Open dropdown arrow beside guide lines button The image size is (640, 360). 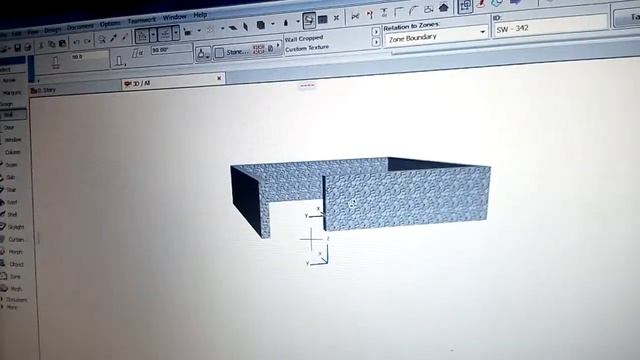pos(153,35)
